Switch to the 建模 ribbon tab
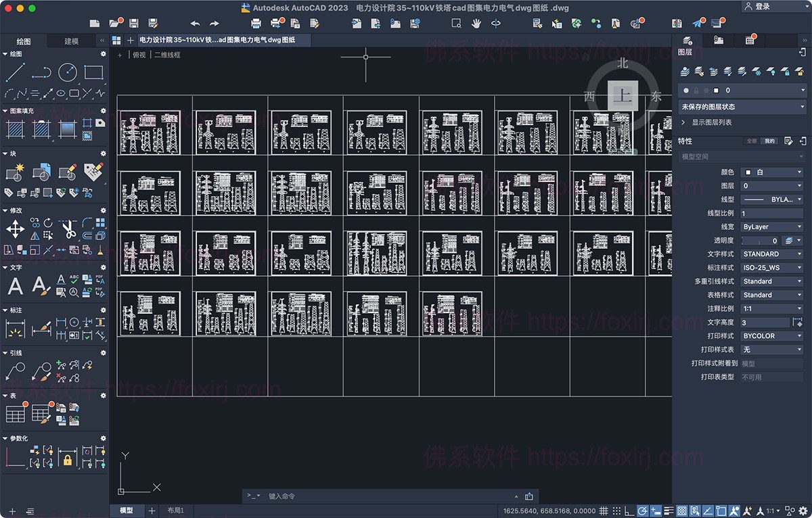The height and width of the screenshot is (518, 812). 71,41
